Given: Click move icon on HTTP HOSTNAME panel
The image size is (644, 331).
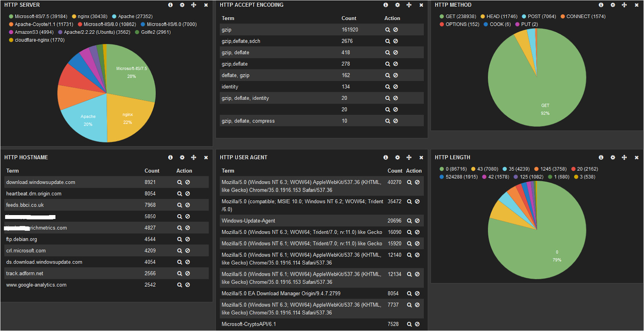Looking at the screenshot, I should pos(194,157).
